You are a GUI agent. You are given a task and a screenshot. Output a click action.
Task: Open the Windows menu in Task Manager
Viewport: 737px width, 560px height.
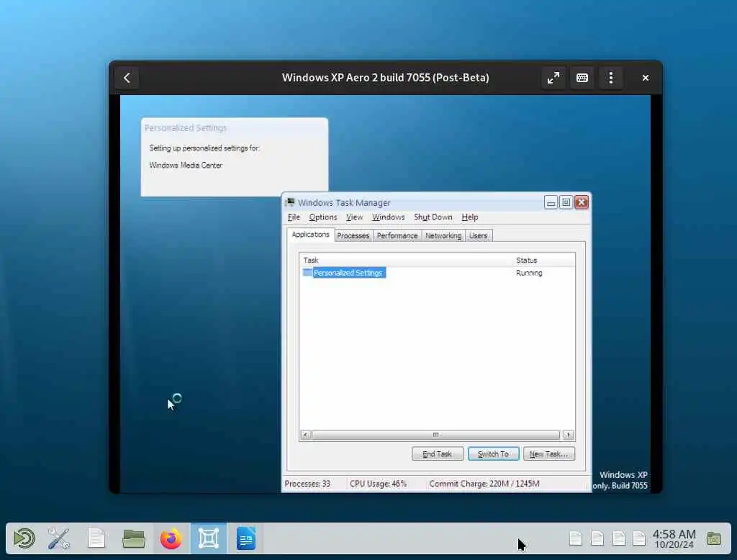pyautogui.click(x=388, y=217)
